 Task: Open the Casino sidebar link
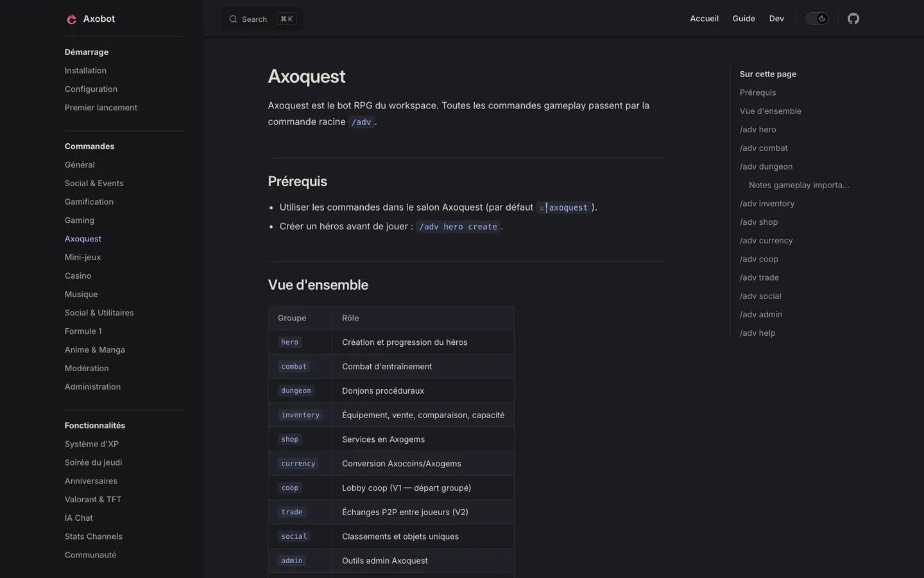tap(78, 276)
